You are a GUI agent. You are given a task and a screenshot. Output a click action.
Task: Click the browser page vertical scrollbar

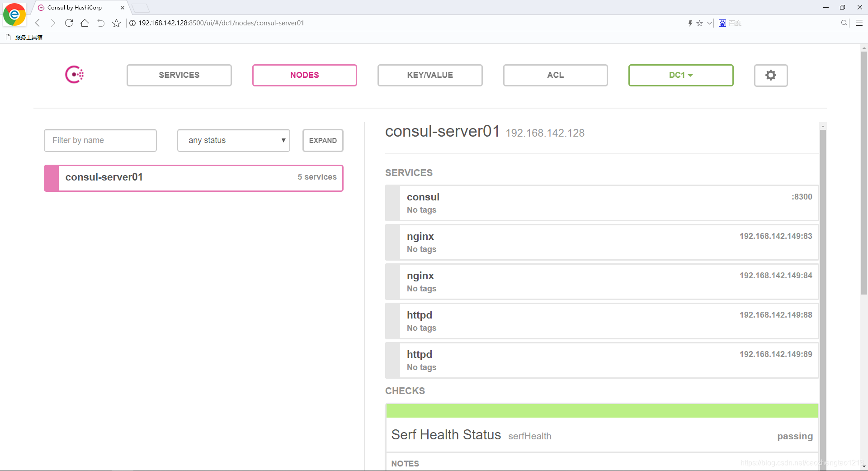click(864, 172)
